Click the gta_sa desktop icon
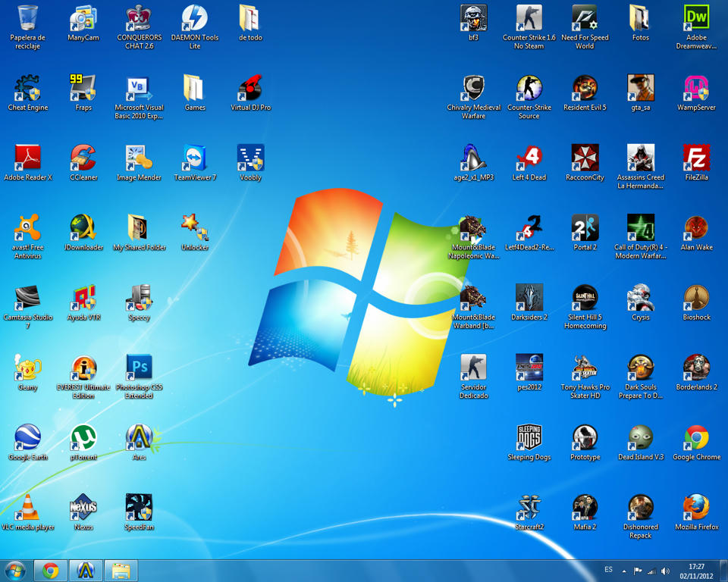Image resolution: width=728 pixels, height=582 pixels. (x=640, y=88)
